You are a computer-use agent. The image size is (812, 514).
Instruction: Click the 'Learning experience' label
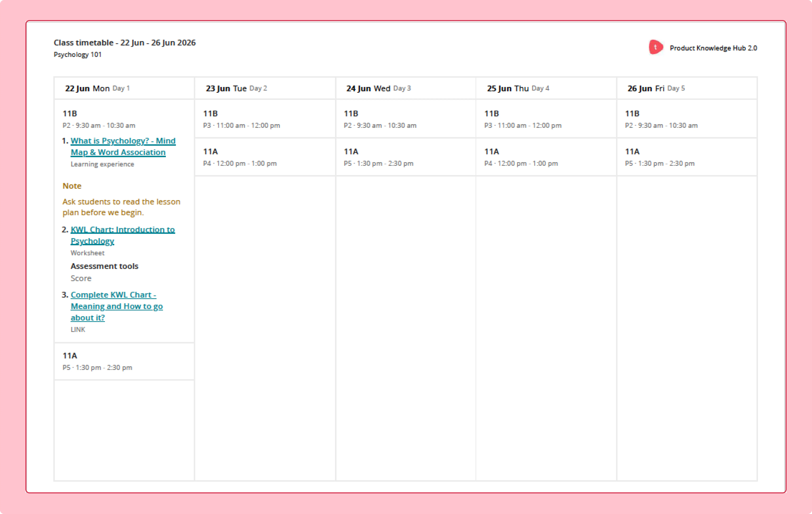pos(102,164)
